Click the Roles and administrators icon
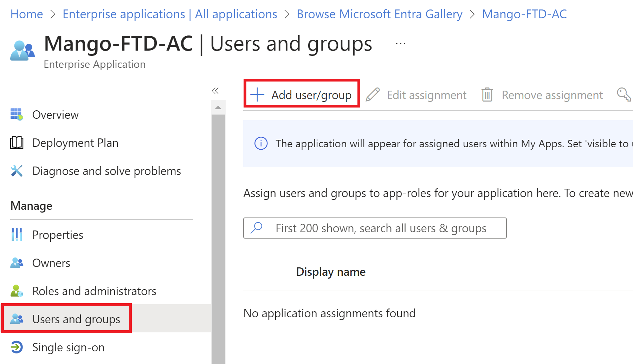Screen dimensions: 633x364 coord(17,291)
